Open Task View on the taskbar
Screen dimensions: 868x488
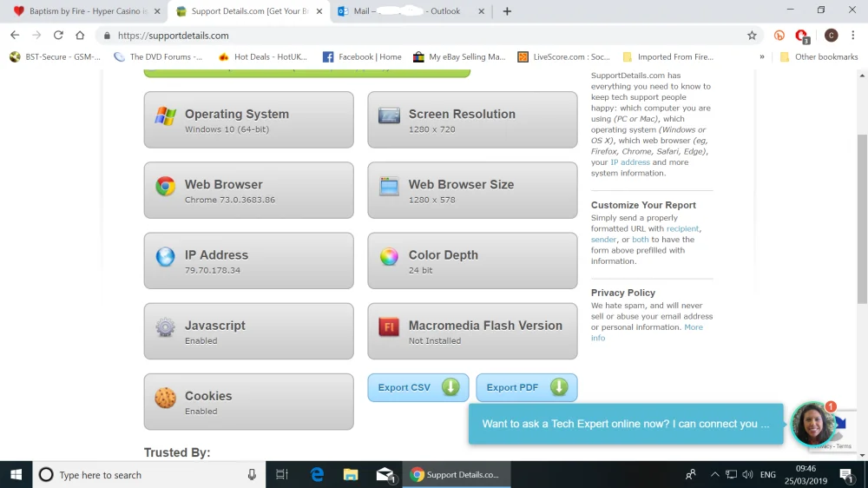click(282, 475)
